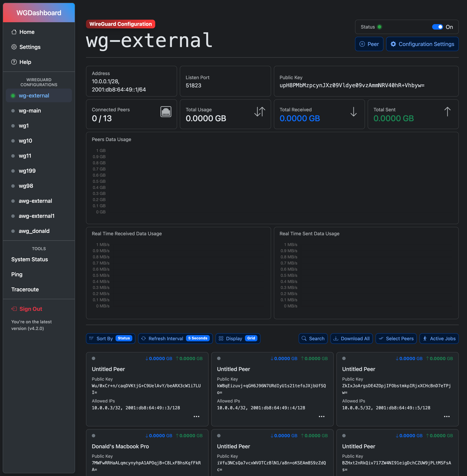Toggle the wg-external status switch off
467x476 pixels.
click(437, 27)
